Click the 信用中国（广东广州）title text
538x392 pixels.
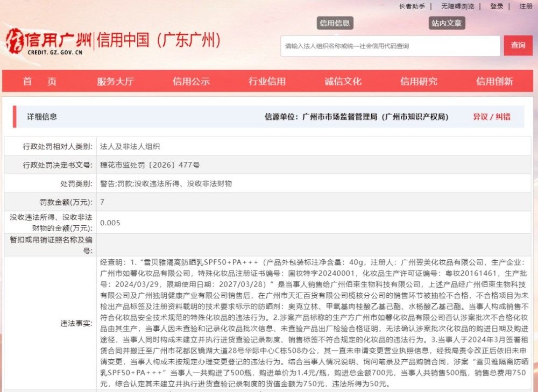(159, 40)
